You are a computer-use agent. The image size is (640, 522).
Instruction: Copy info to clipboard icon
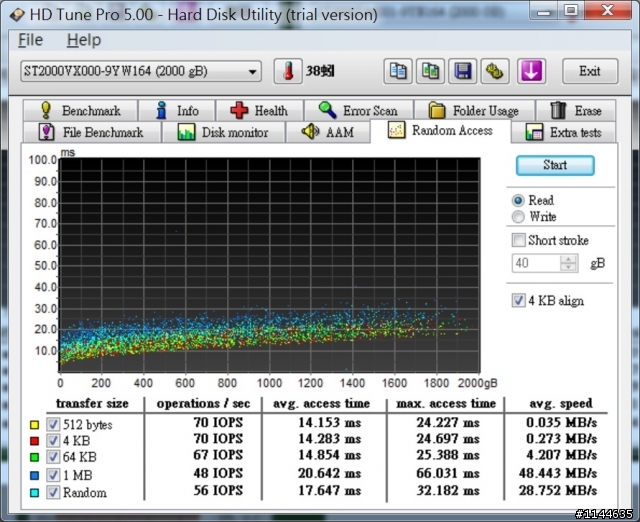398,71
